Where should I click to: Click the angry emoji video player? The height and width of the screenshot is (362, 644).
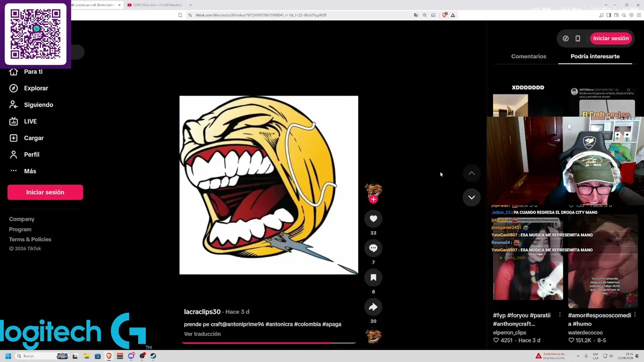tap(269, 185)
